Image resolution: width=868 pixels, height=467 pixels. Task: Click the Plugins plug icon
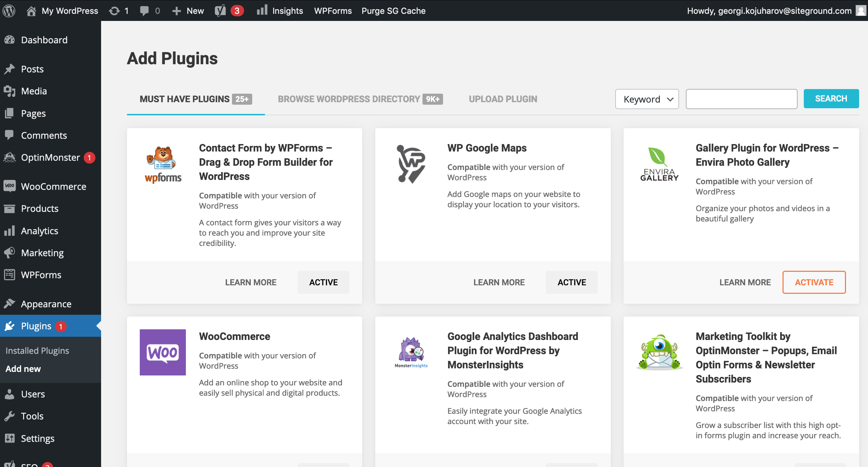(10, 326)
